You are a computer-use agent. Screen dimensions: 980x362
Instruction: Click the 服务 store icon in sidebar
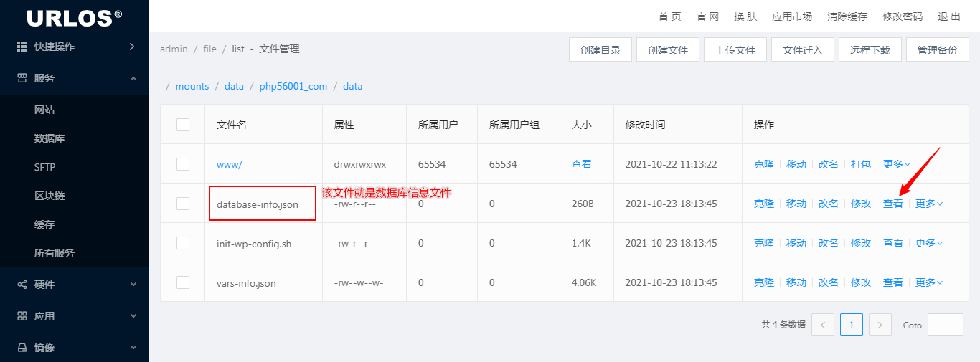(x=22, y=78)
